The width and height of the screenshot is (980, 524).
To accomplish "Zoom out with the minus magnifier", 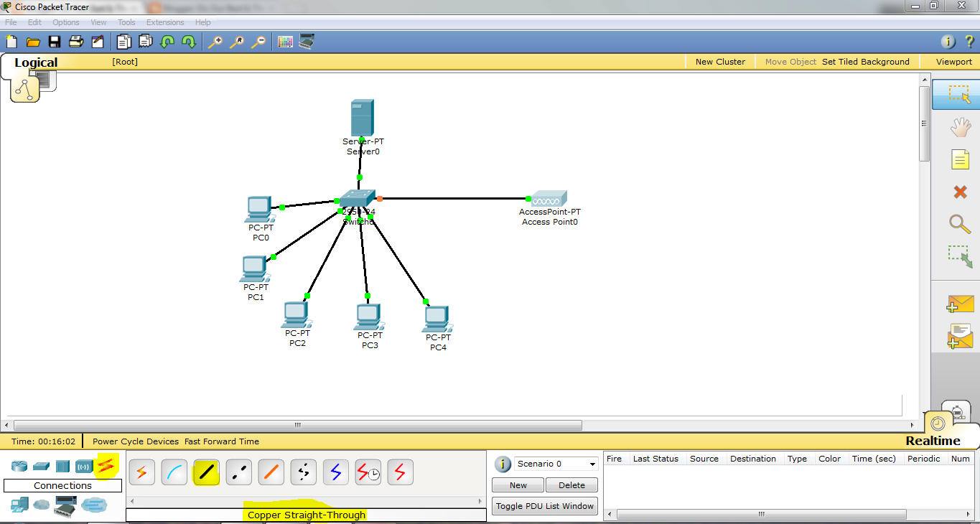I will pyautogui.click(x=258, y=42).
